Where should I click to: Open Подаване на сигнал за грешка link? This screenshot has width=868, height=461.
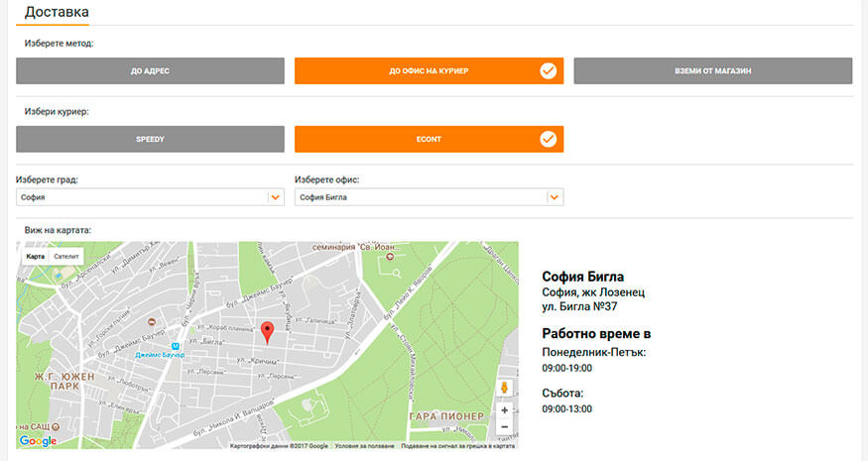coord(457,445)
